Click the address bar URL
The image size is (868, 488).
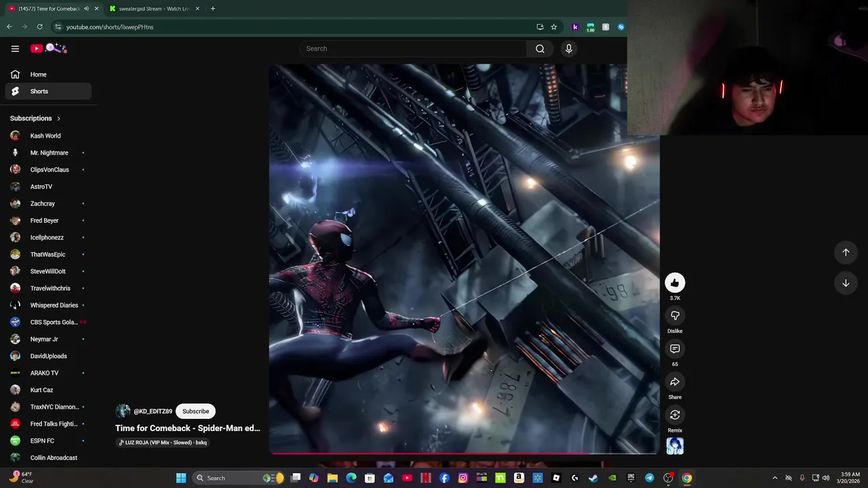pyautogui.click(x=110, y=27)
